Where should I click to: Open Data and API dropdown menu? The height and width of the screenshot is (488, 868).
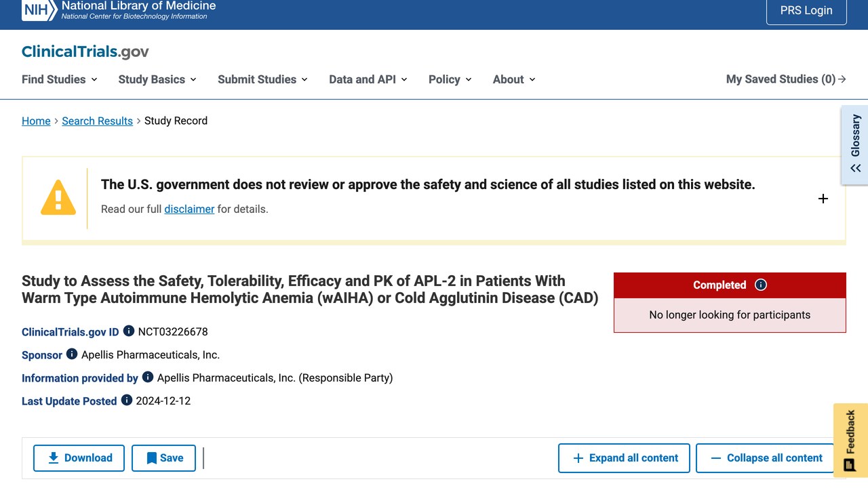pos(368,79)
